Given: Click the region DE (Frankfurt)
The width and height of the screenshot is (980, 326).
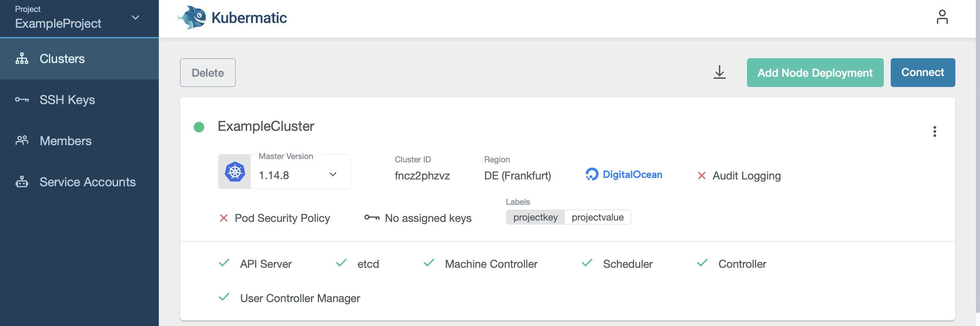Looking at the screenshot, I should pos(517,176).
